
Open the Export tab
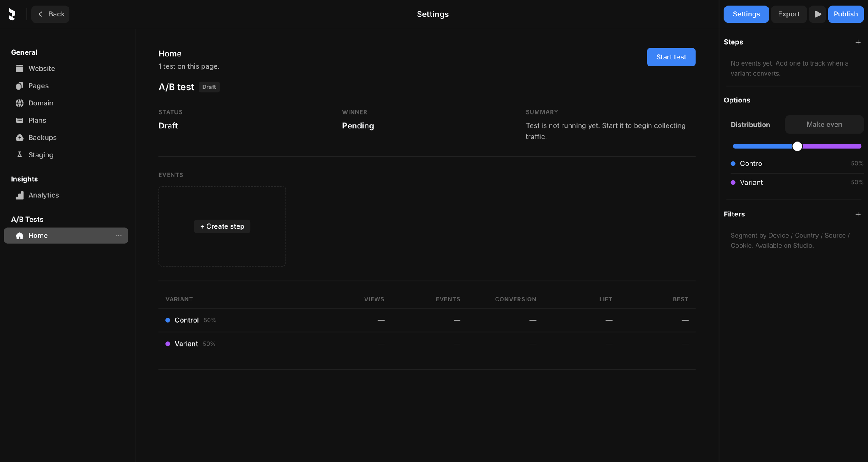point(789,14)
